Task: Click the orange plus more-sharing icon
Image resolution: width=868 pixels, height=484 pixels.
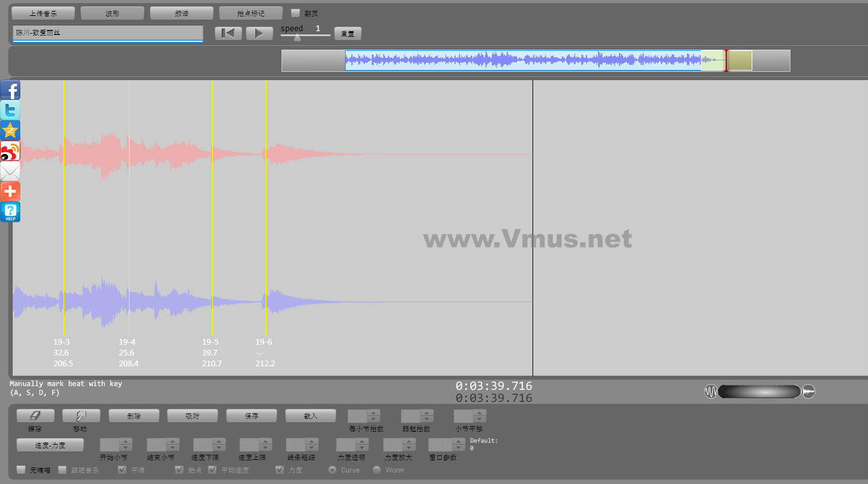Action: click(x=10, y=191)
